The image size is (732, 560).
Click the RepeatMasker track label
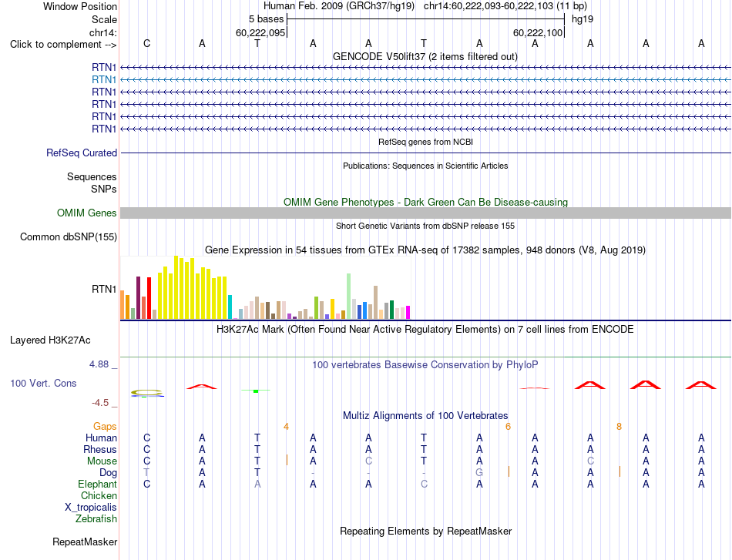click(85, 542)
